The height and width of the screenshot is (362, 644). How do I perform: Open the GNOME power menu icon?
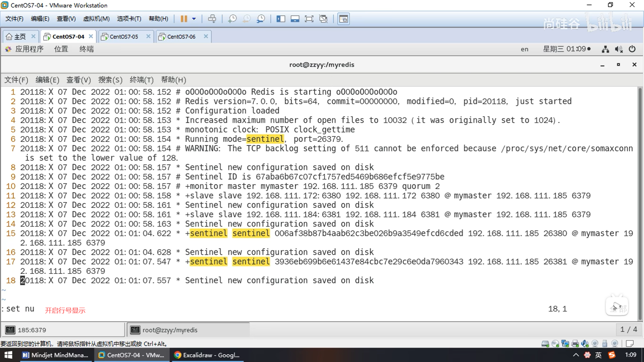632,49
